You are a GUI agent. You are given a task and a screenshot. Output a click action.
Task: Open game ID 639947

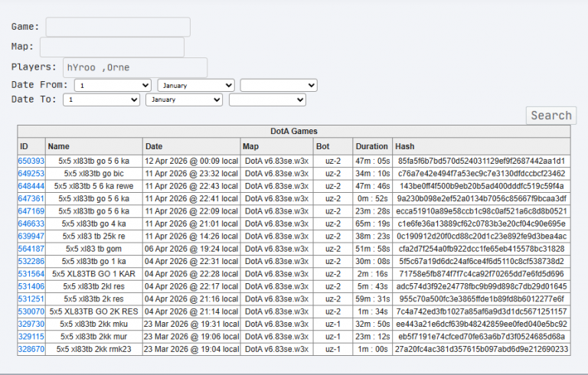coord(31,236)
